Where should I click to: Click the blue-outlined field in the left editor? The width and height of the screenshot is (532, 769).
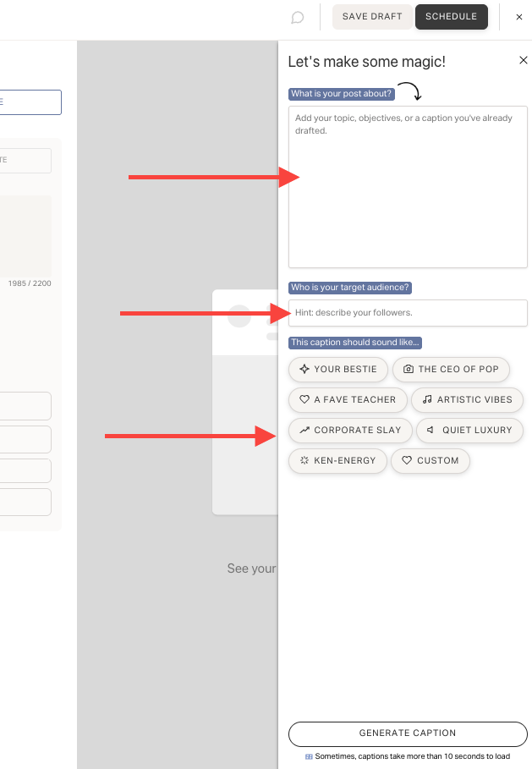pos(30,102)
